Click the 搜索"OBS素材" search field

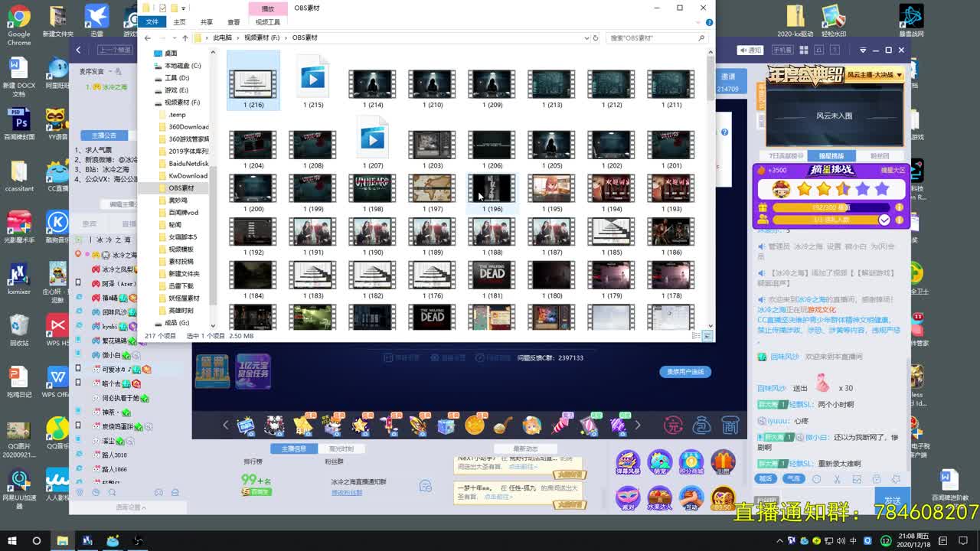657,37
